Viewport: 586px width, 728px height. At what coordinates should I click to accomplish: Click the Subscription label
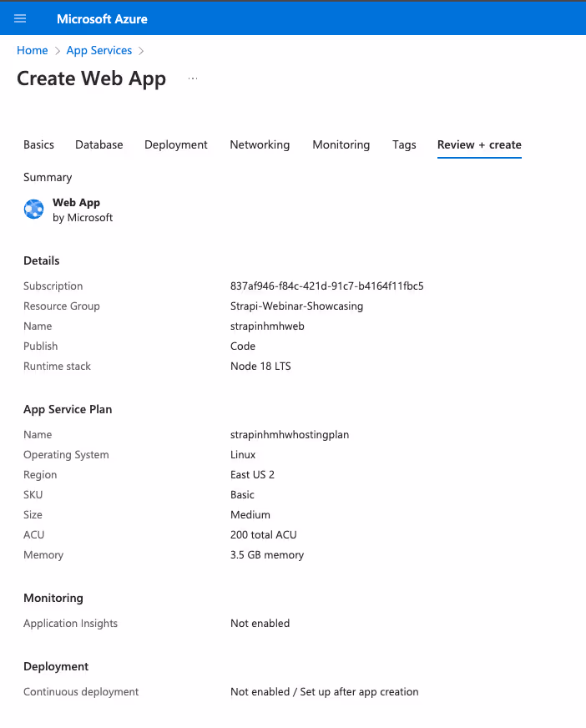tap(53, 286)
